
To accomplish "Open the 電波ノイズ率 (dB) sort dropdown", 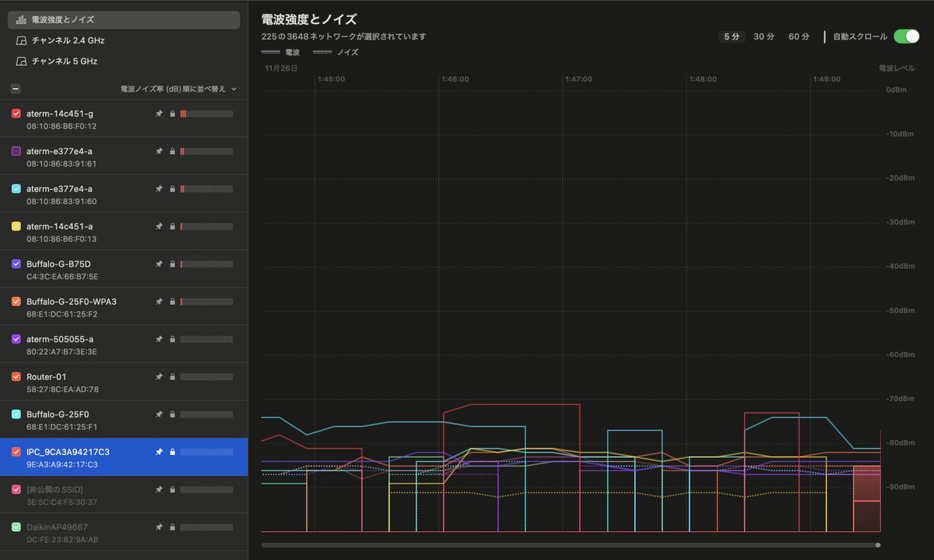I will click(x=178, y=89).
